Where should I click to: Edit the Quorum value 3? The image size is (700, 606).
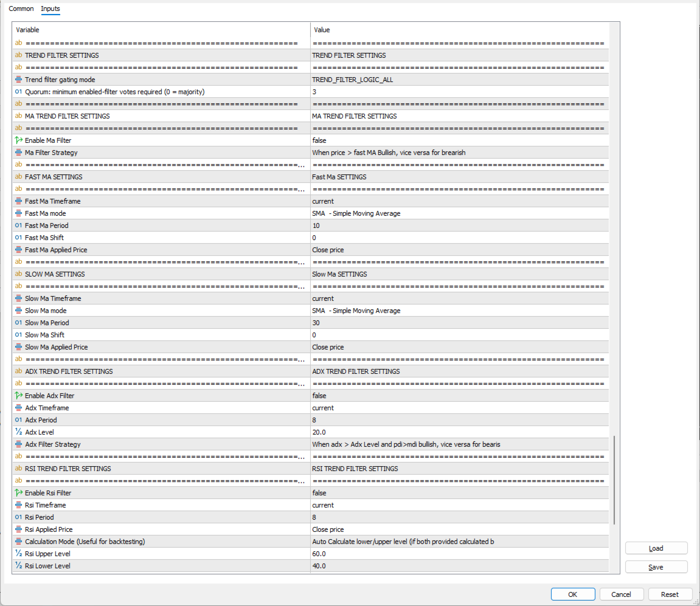click(x=459, y=92)
